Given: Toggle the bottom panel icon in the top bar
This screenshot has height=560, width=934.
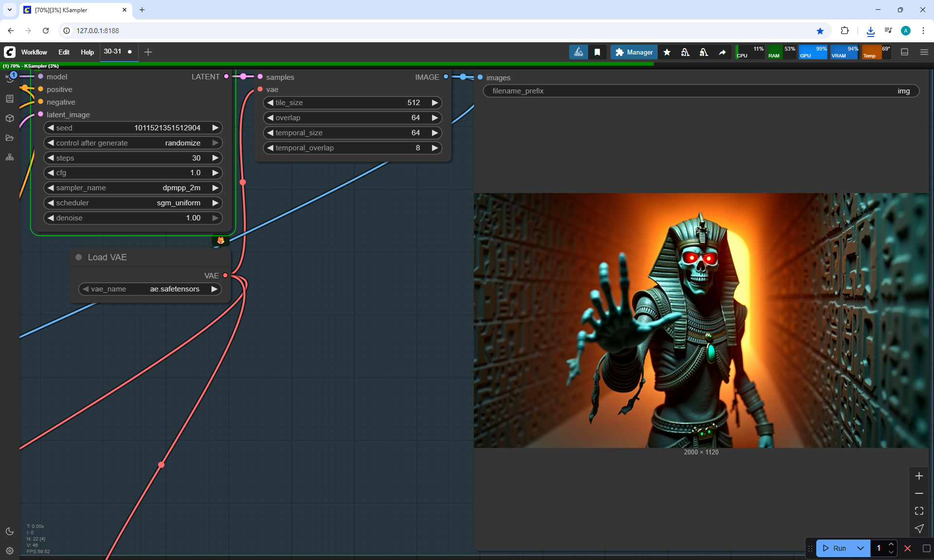Looking at the screenshot, I should (905, 52).
